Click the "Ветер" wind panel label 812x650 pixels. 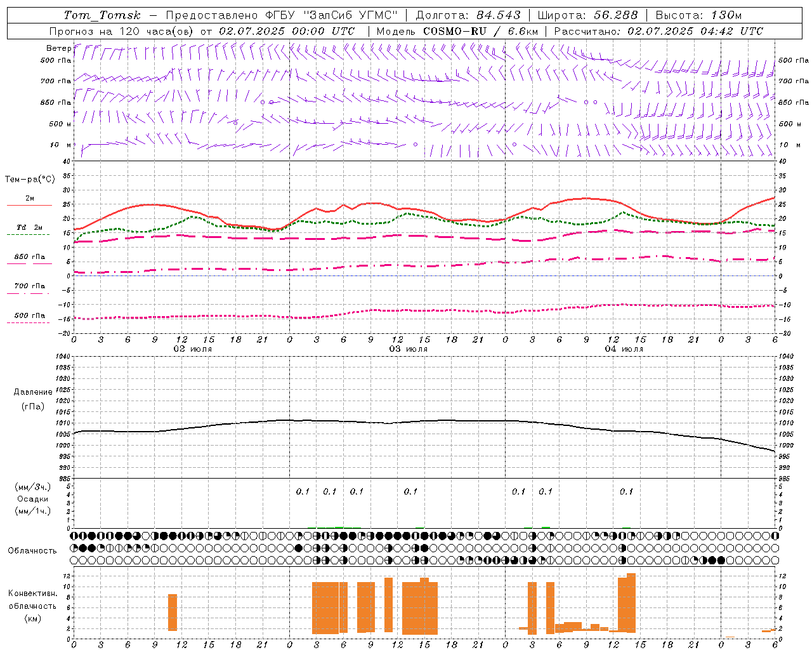[x=58, y=48]
